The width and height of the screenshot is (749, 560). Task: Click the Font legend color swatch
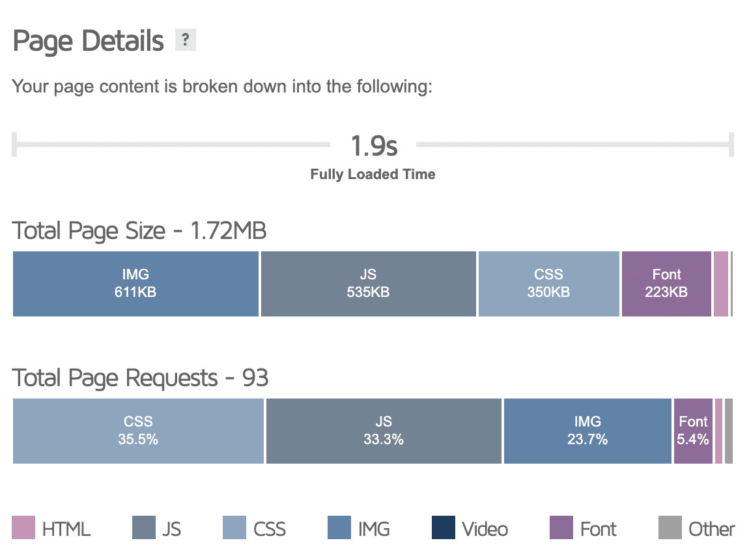(x=561, y=528)
